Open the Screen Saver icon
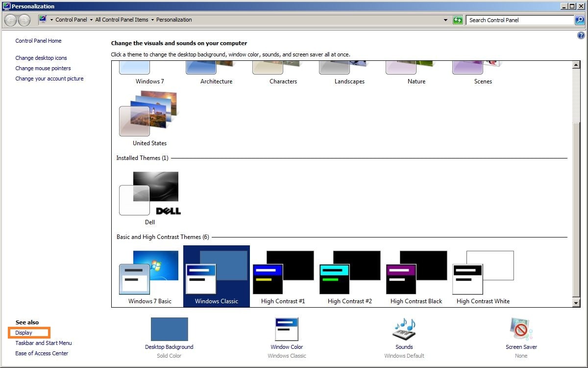The height and width of the screenshot is (368, 588). [521, 329]
